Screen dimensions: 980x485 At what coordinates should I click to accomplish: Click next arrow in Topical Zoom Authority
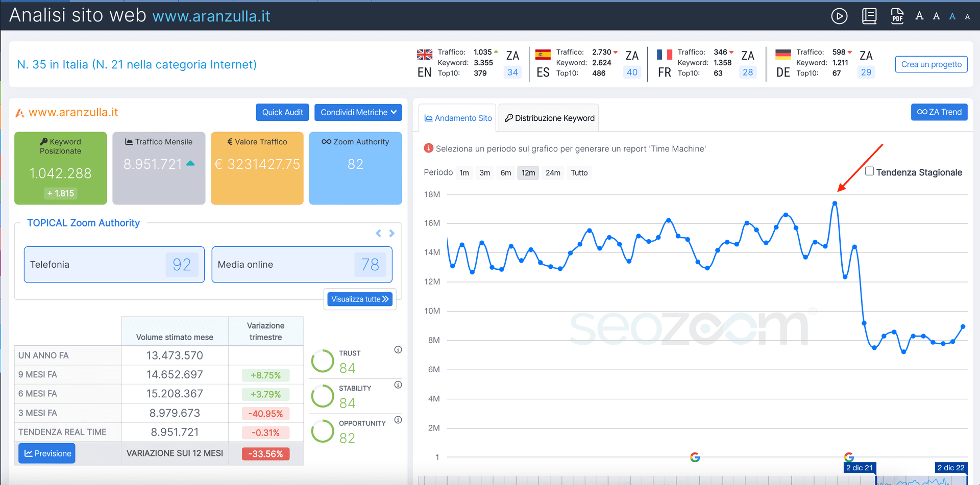pyautogui.click(x=391, y=233)
